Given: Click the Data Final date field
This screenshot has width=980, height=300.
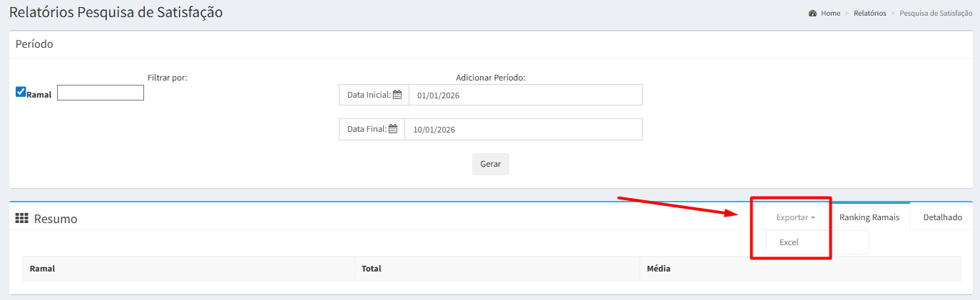Looking at the screenshot, I should [x=523, y=129].
